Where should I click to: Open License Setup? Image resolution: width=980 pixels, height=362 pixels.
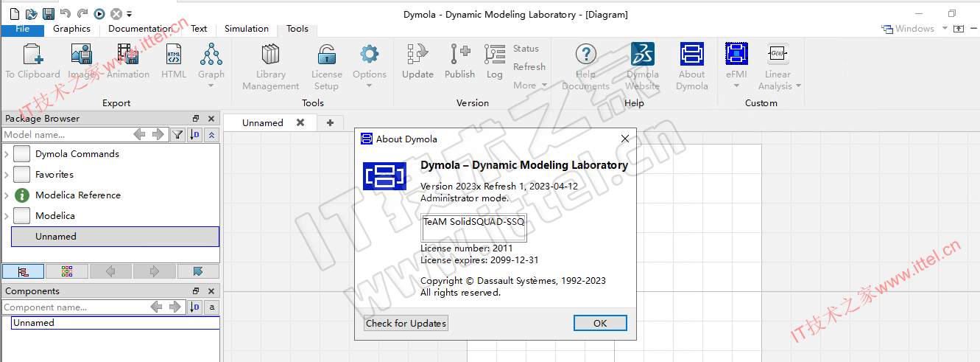click(x=327, y=66)
